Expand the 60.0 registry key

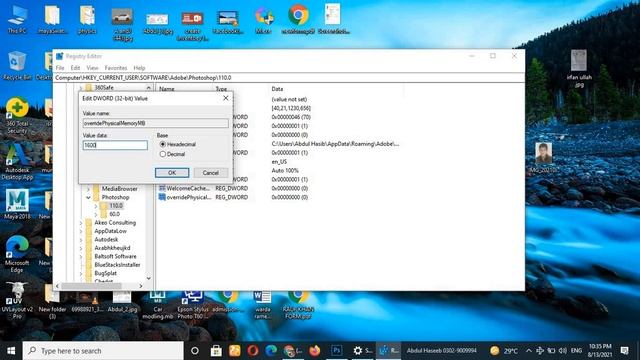coord(96,214)
